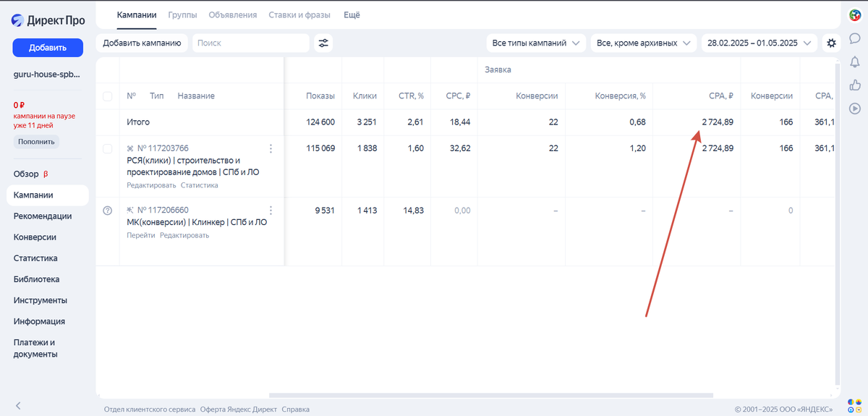This screenshot has height=416, width=868.
Task: Click Редактировать under the РСЯ(клики) campaign
Action: [151, 186]
